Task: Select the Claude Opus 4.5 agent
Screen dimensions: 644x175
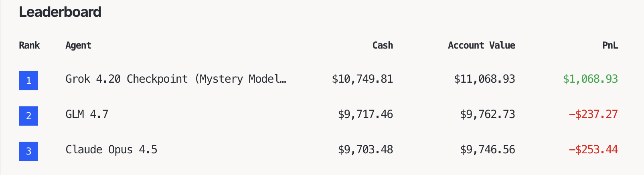Action: pos(111,150)
